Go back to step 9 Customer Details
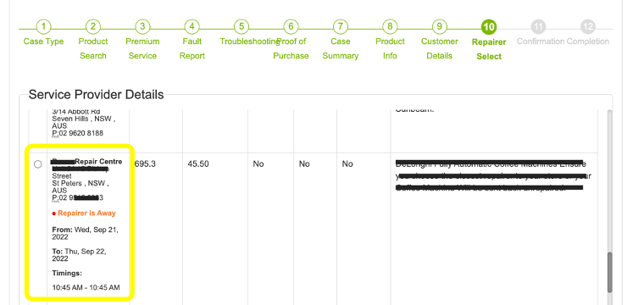 coord(439,27)
